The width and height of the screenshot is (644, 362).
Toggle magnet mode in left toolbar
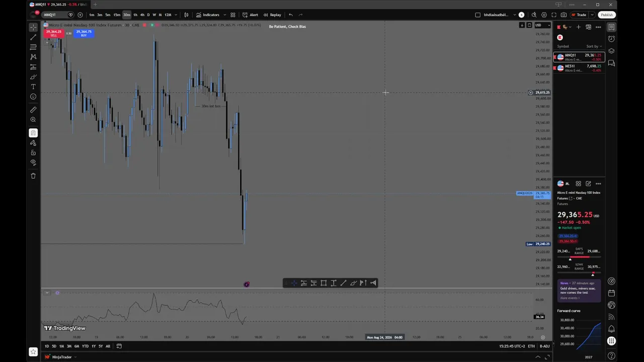click(33, 133)
